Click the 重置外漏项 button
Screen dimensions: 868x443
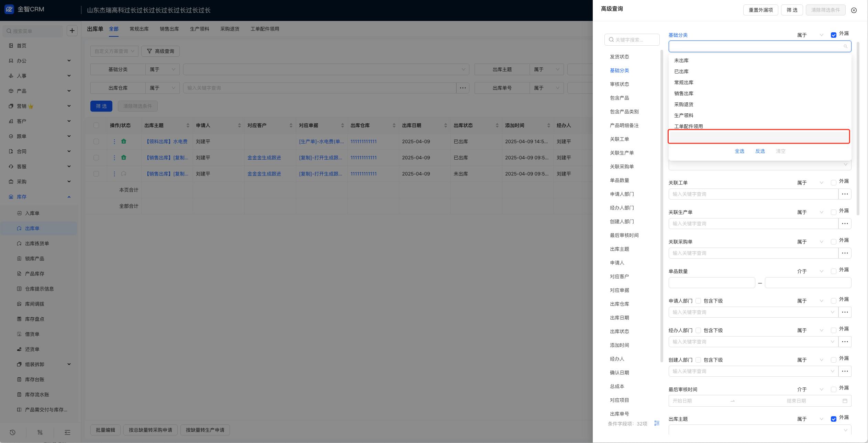point(761,10)
